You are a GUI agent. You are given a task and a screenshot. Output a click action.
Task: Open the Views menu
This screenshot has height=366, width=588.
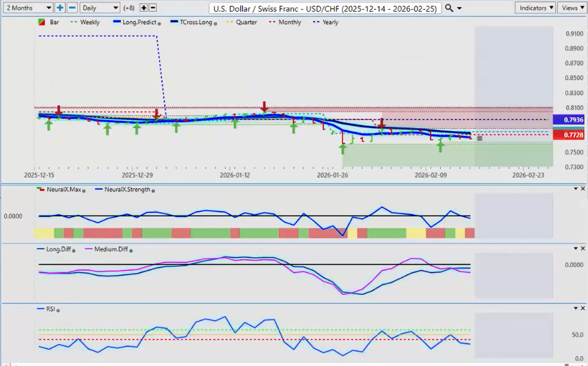[572, 8]
